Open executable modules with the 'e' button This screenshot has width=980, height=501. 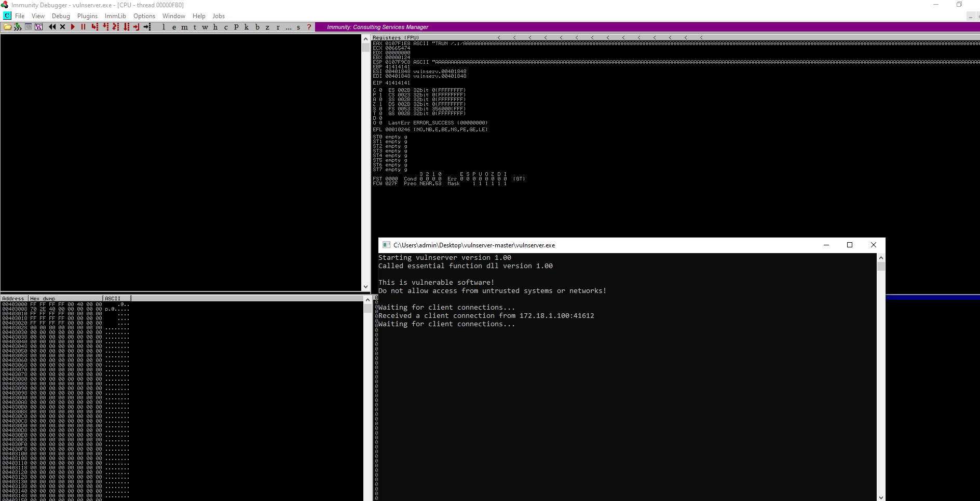174,27
